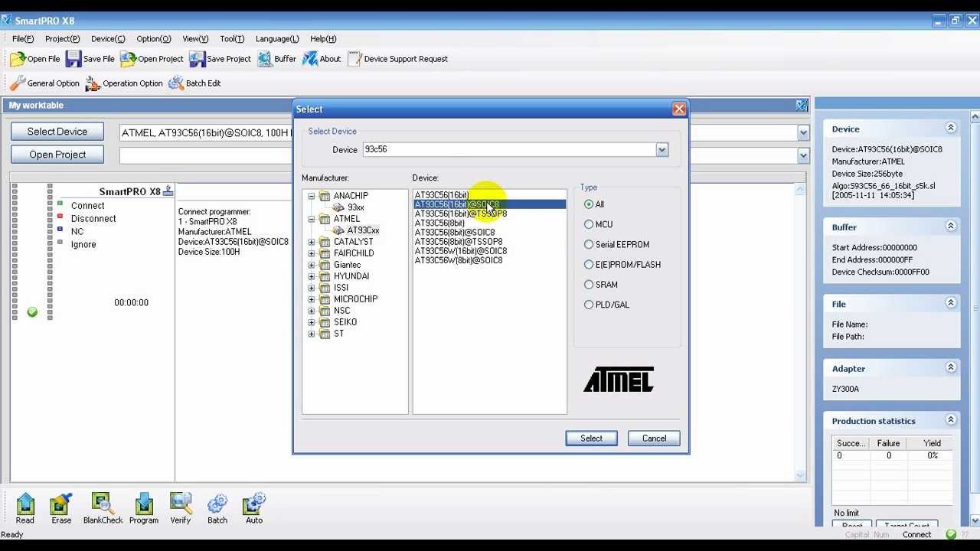Open the View(V) menu
This screenshot has height=551, width=980.
click(195, 39)
